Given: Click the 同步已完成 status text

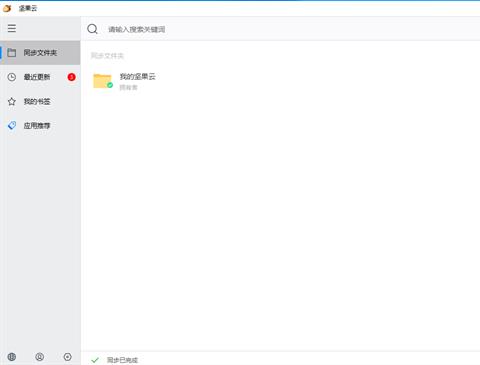Looking at the screenshot, I should coord(122,360).
